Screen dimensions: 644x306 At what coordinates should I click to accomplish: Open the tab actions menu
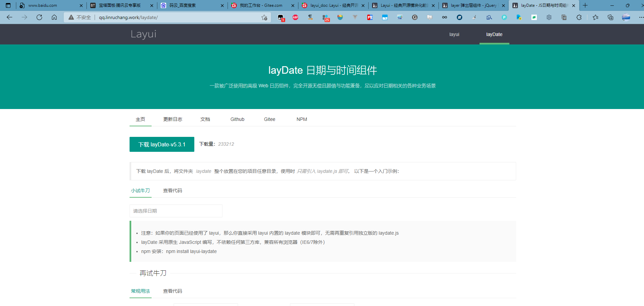click(x=8, y=5)
